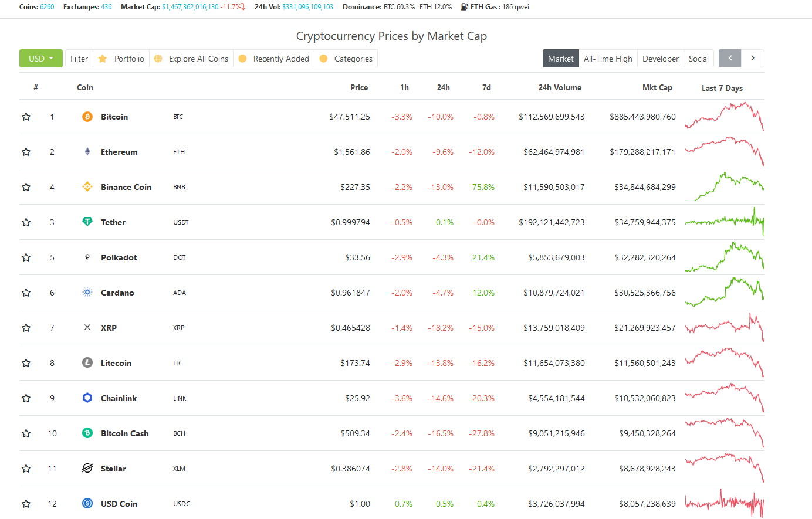View Polkadot's last 7 days sparkline chart

(725, 257)
